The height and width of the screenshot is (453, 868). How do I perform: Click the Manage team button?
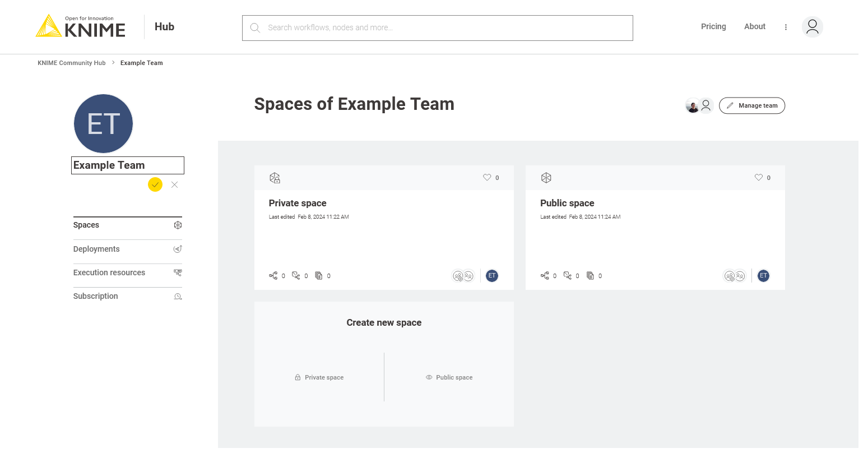click(x=751, y=105)
